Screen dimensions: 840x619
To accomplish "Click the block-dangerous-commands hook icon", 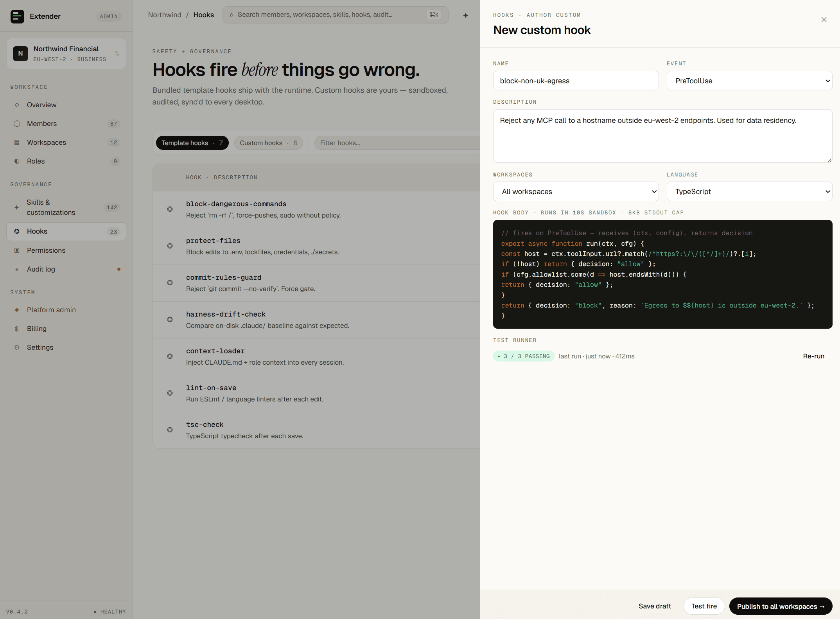I will point(170,209).
